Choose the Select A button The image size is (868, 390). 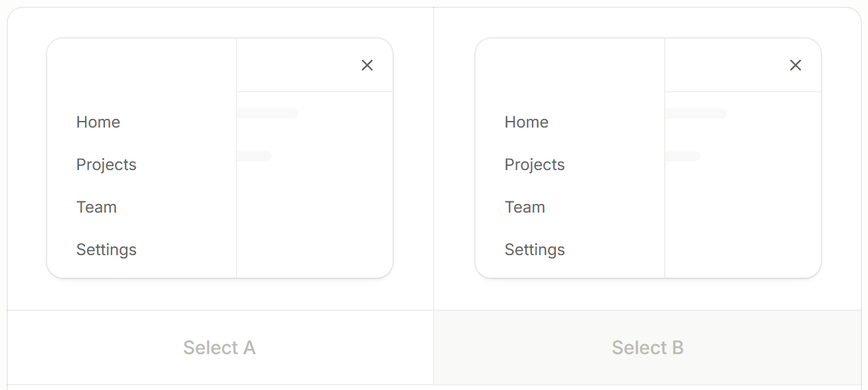(x=220, y=347)
